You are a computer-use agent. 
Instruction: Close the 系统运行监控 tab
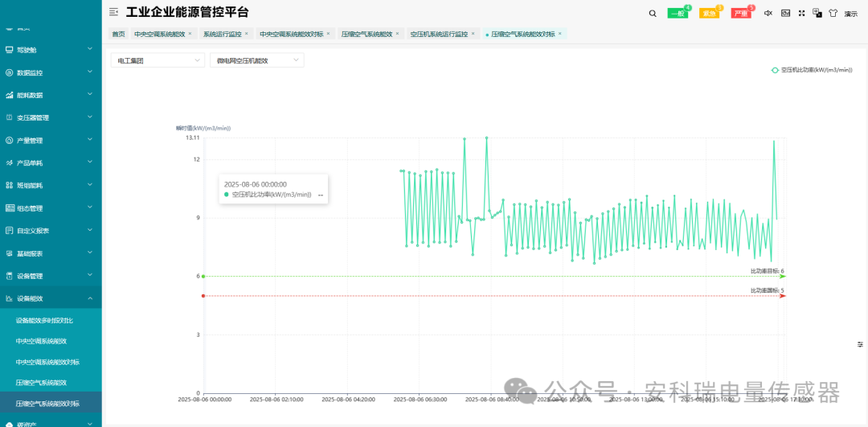point(247,34)
